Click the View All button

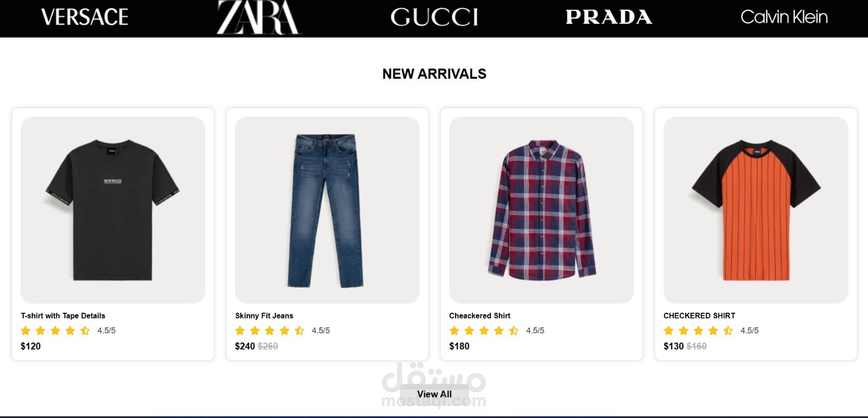(x=434, y=394)
